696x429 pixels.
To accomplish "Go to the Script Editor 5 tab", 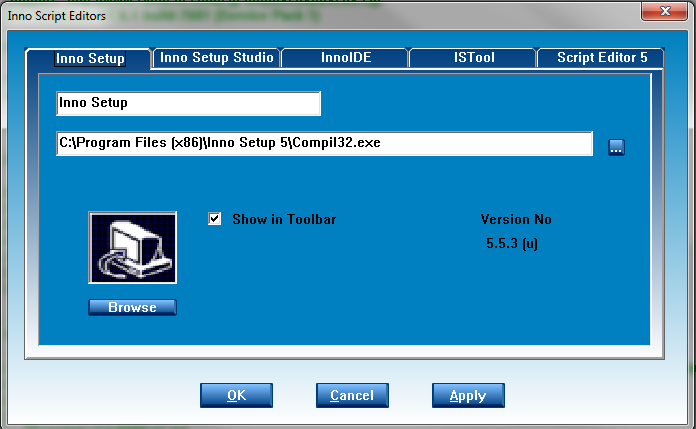I will 602,58.
